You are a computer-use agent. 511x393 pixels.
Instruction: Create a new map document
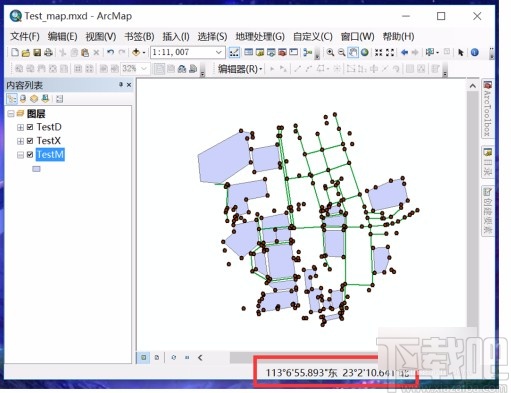pos(15,52)
